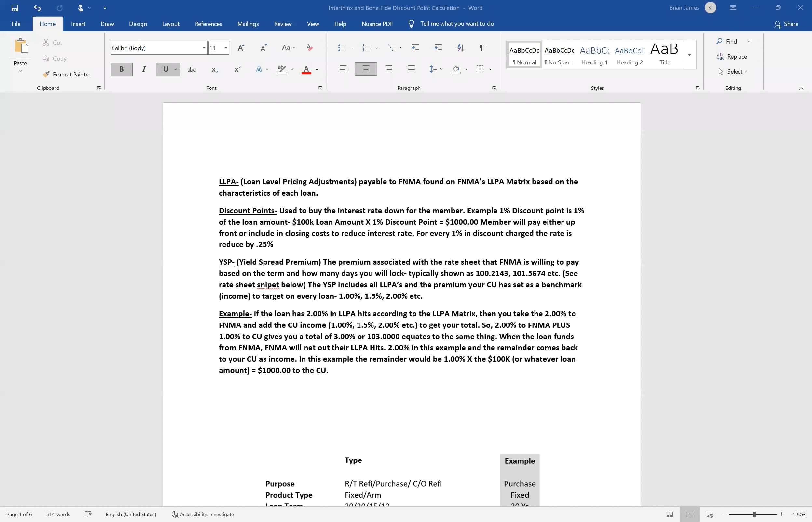812x522 pixels.
Task: Click the Format Painter tool
Action: click(67, 74)
